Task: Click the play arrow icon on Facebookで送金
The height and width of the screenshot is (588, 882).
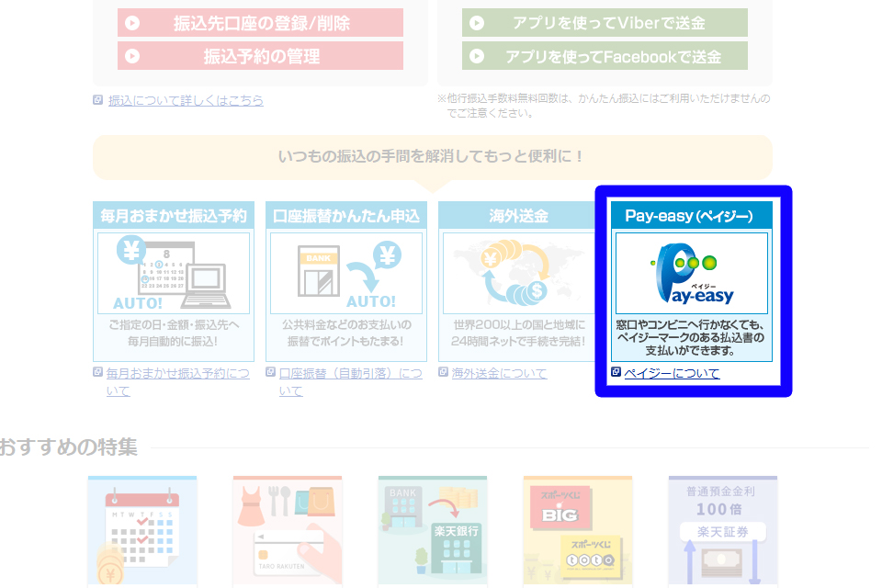Action: (477, 56)
